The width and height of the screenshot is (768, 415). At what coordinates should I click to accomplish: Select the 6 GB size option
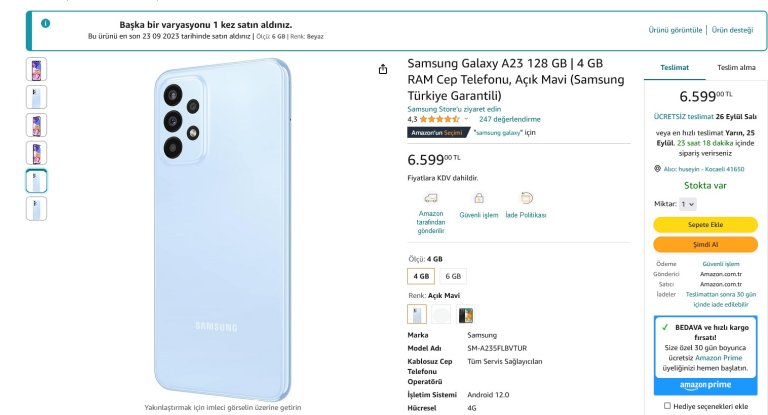tap(453, 276)
